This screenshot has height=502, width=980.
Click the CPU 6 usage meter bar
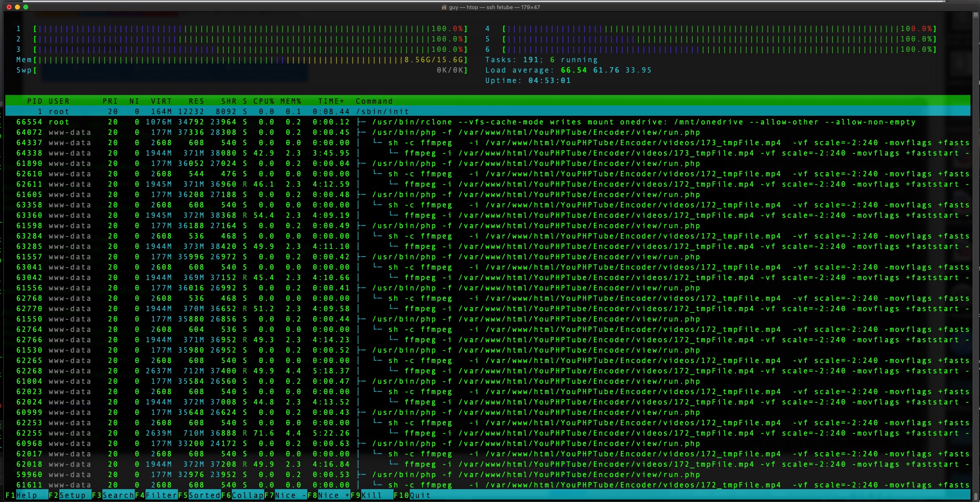(719, 49)
